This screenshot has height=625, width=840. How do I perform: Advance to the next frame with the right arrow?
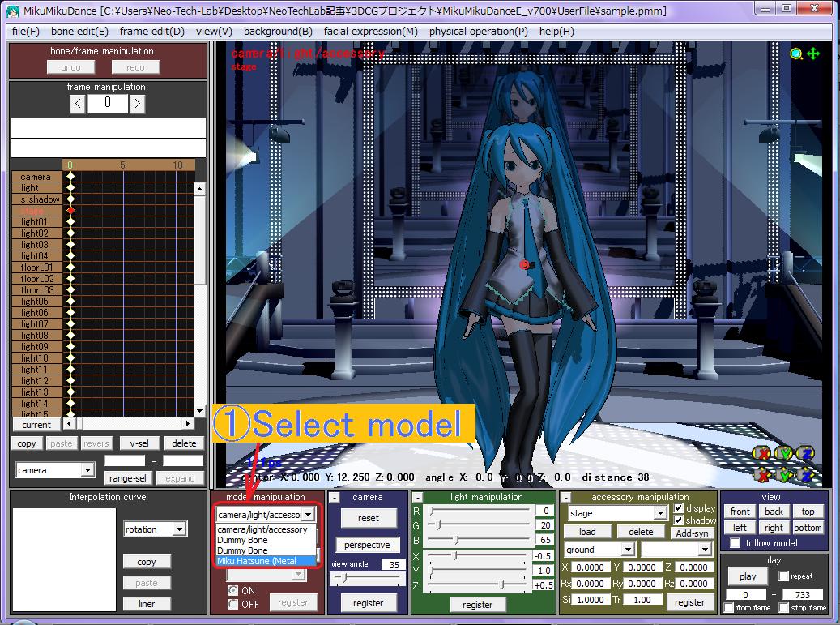[137, 104]
